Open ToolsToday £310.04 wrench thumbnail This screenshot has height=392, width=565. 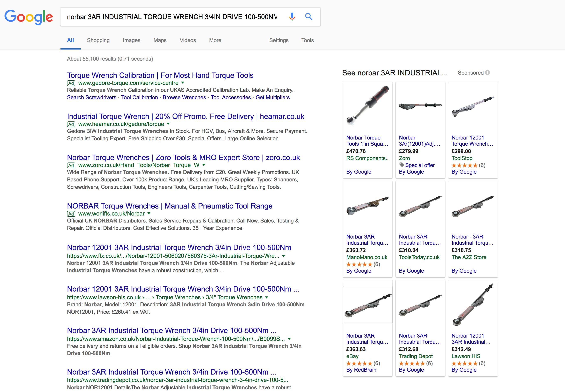(x=420, y=206)
